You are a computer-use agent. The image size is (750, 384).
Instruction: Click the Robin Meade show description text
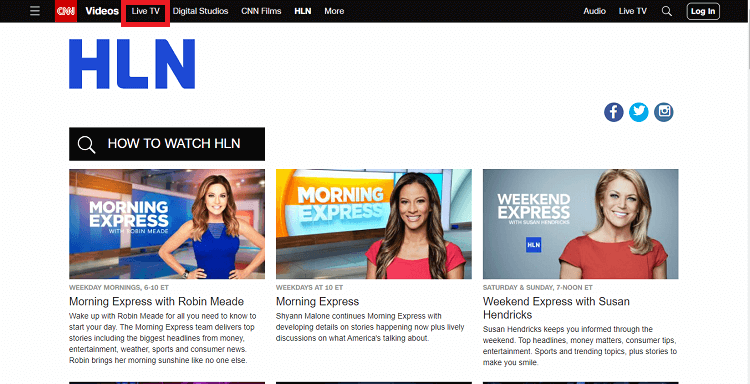[163, 339]
